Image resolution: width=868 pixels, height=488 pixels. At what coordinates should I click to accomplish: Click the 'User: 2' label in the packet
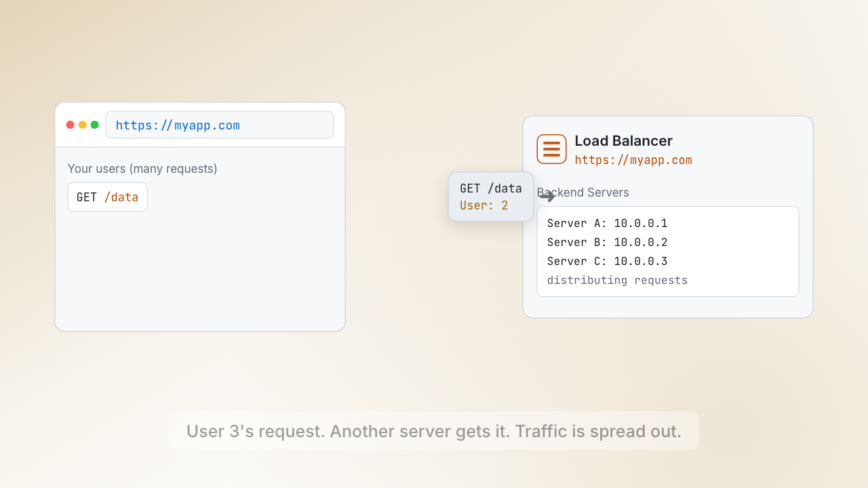(x=484, y=205)
